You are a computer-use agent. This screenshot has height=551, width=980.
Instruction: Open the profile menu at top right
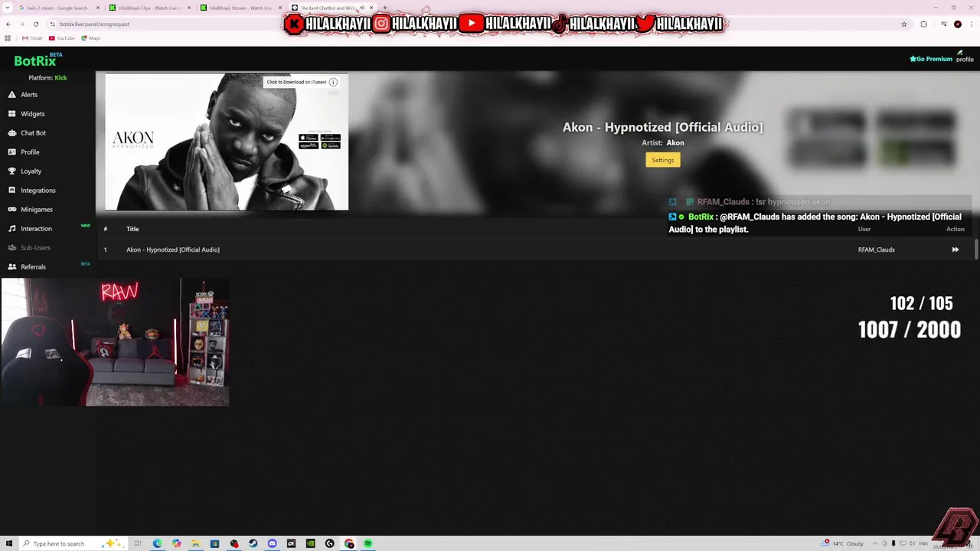tap(965, 57)
